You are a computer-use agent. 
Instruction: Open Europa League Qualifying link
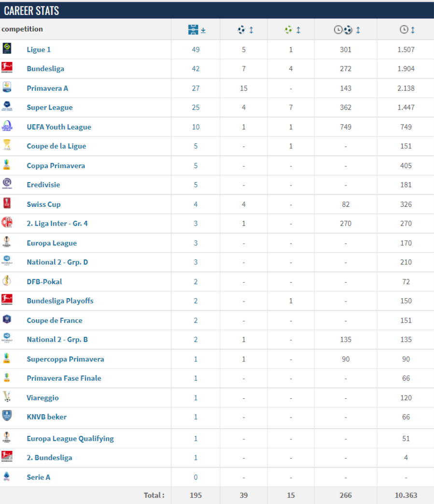point(70,439)
